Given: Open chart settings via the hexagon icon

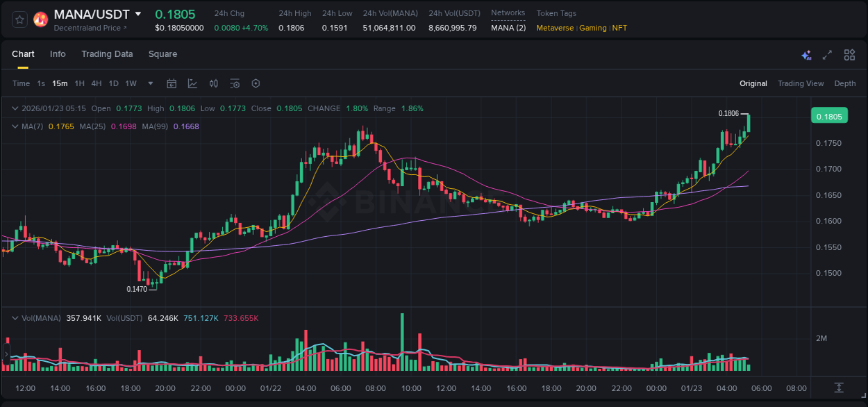Looking at the screenshot, I should tap(256, 83).
